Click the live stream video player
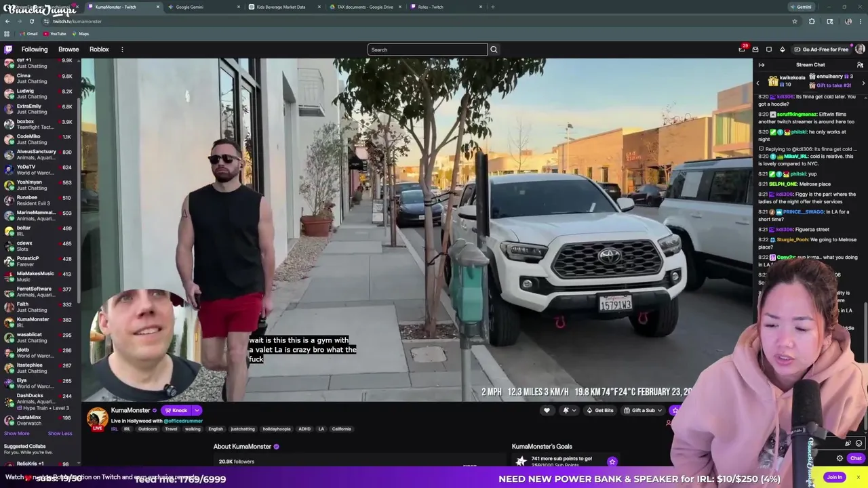 point(417,230)
